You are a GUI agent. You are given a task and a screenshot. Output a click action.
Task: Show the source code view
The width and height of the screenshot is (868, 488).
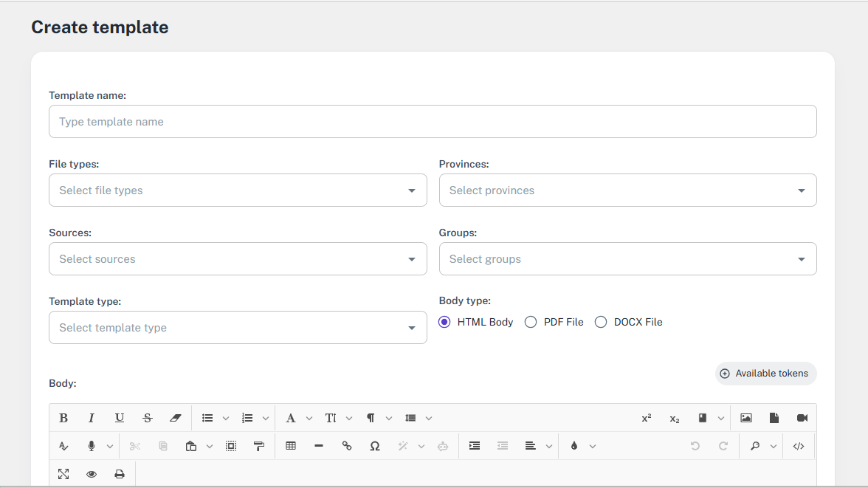tap(798, 446)
